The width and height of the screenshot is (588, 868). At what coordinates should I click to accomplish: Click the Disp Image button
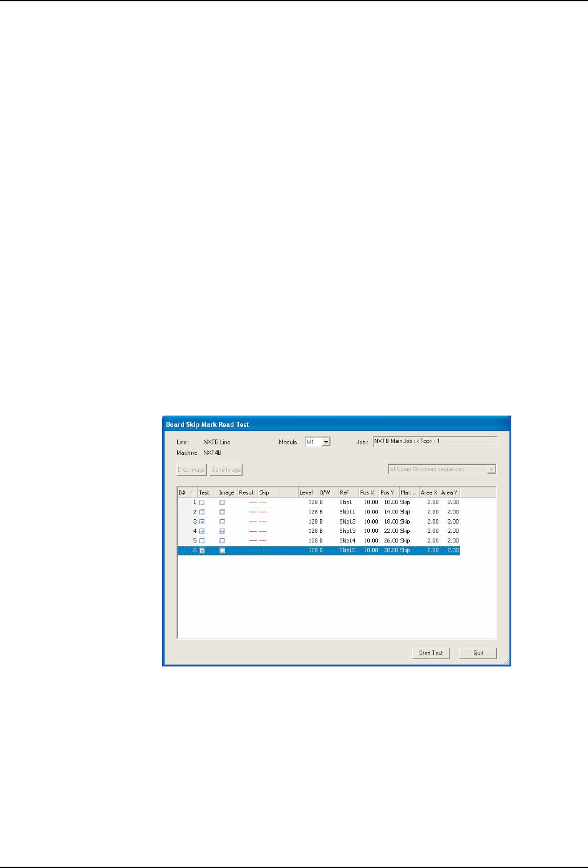(191, 470)
